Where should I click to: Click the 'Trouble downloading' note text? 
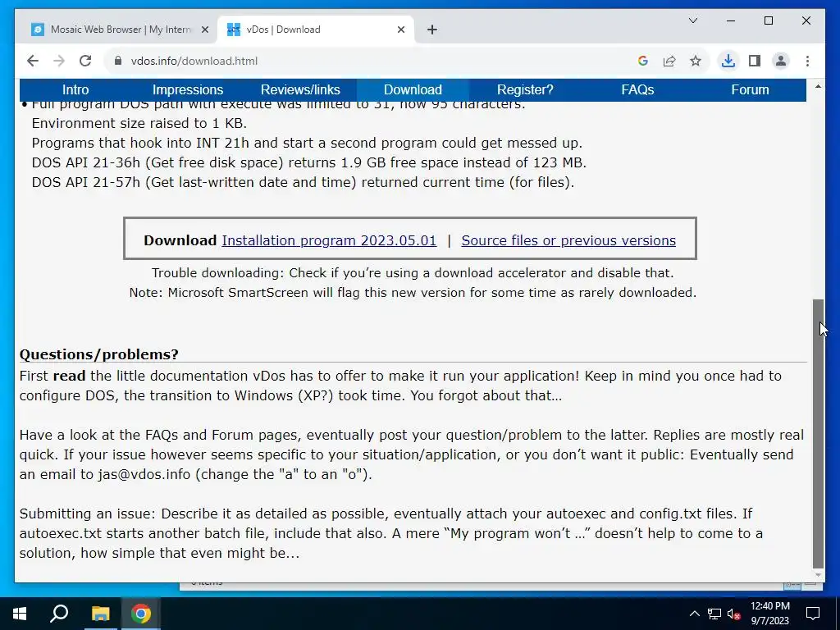point(413,272)
